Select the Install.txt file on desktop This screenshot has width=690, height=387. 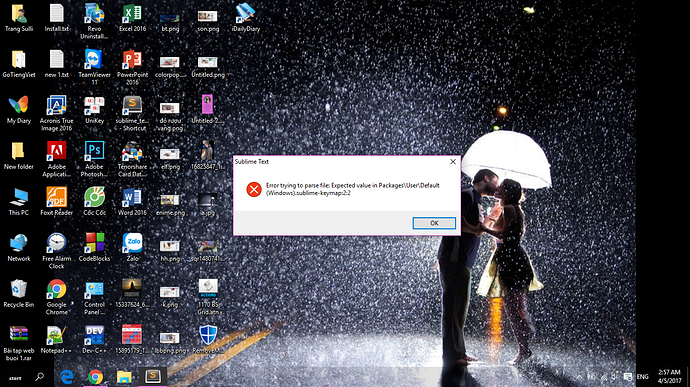pos(56,18)
